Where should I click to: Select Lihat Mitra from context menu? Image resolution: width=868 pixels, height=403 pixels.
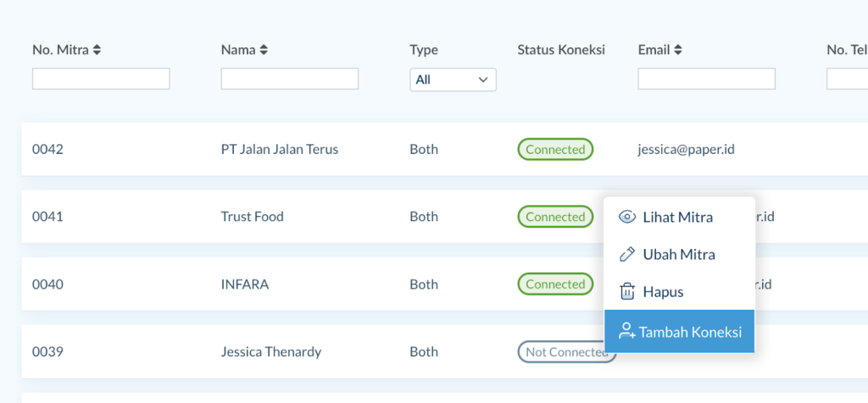click(x=677, y=217)
